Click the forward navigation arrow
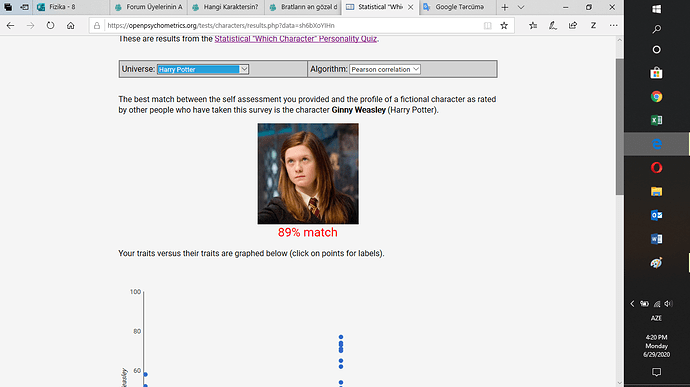 point(30,26)
